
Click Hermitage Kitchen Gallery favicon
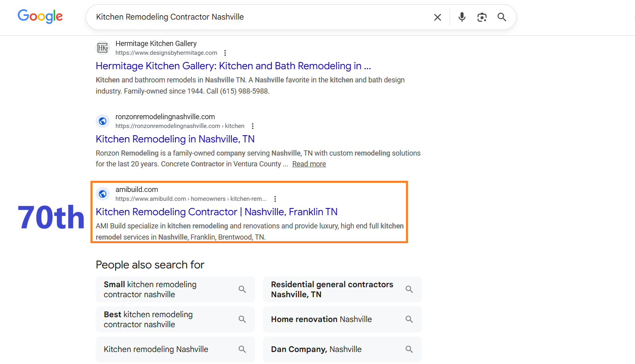103,48
